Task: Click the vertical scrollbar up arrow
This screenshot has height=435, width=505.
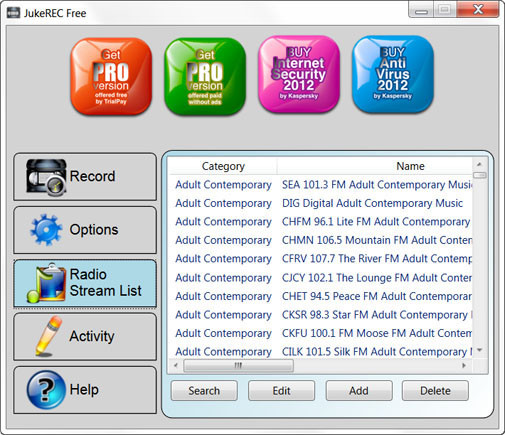Action: click(480, 164)
